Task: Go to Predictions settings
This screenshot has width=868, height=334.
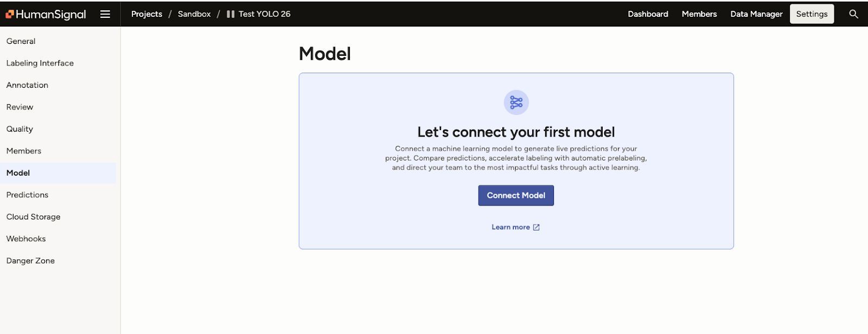Action: pyautogui.click(x=27, y=195)
